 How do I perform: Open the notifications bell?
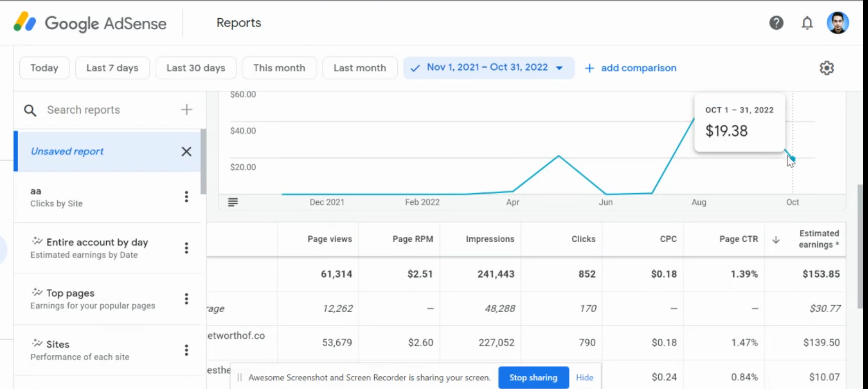pyautogui.click(x=807, y=23)
